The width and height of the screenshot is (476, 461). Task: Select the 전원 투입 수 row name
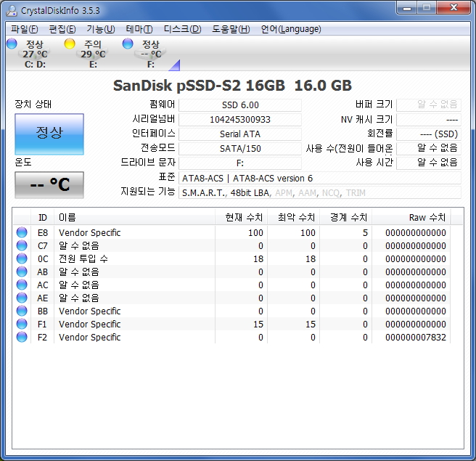pyautogui.click(x=83, y=258)
